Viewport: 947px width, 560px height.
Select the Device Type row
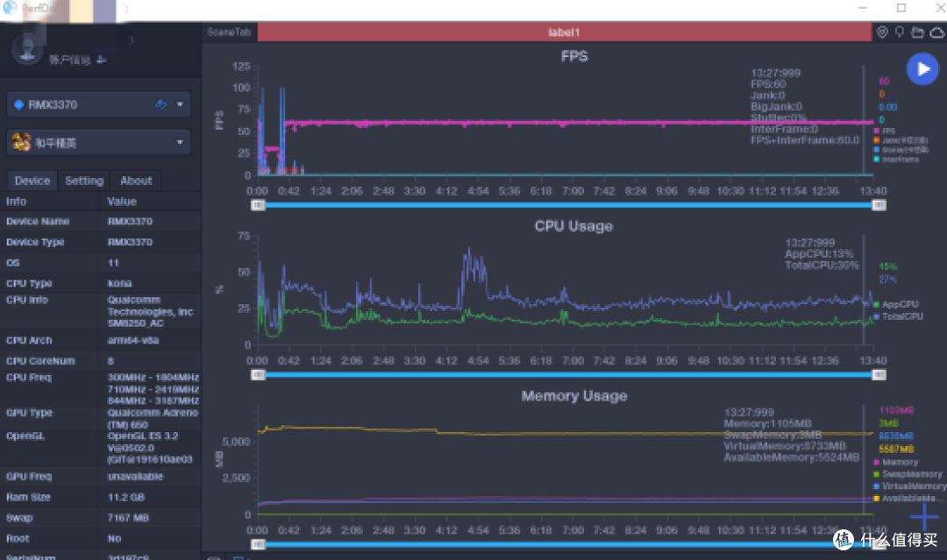pos(100,242)
